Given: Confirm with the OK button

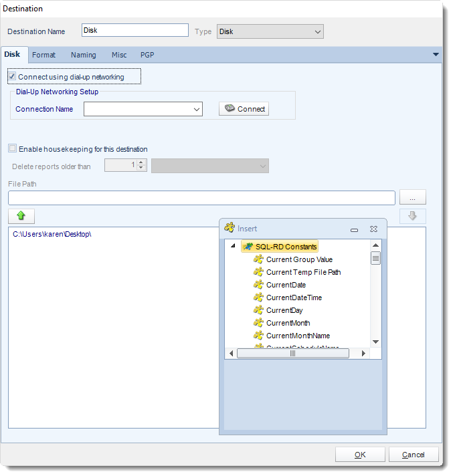Looking at the screenshot, I should 360,455.
